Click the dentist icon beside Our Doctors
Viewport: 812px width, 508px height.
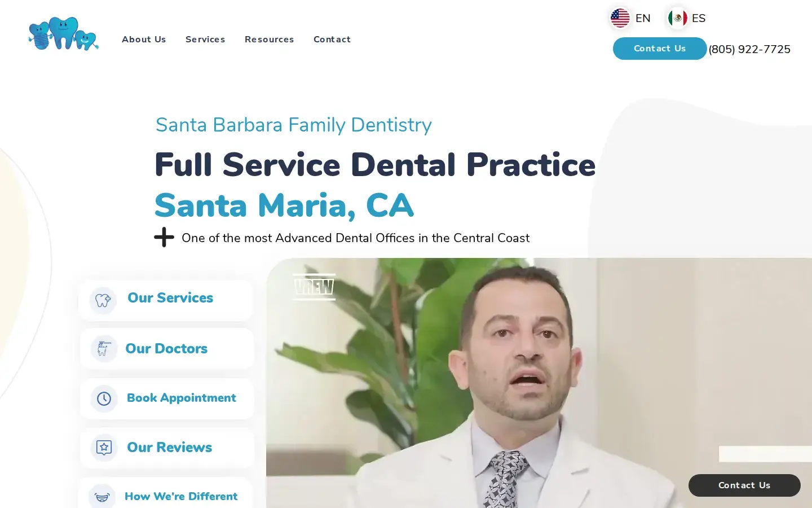point(104,349)
